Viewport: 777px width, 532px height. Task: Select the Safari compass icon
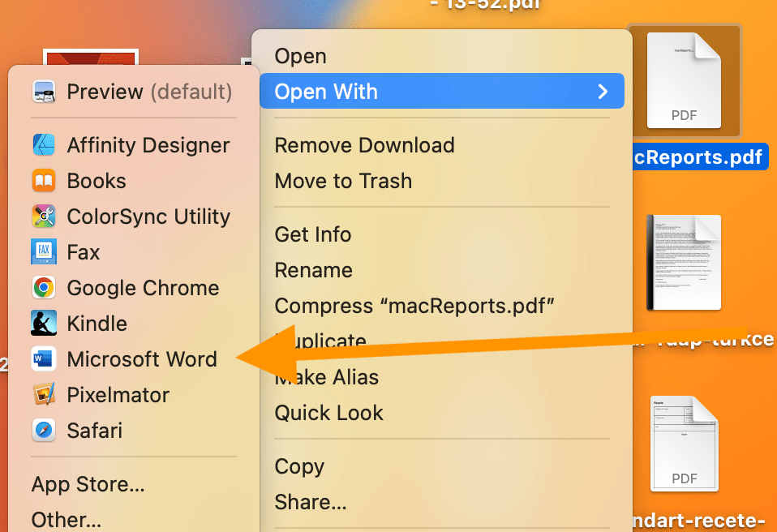coord(43,431)
